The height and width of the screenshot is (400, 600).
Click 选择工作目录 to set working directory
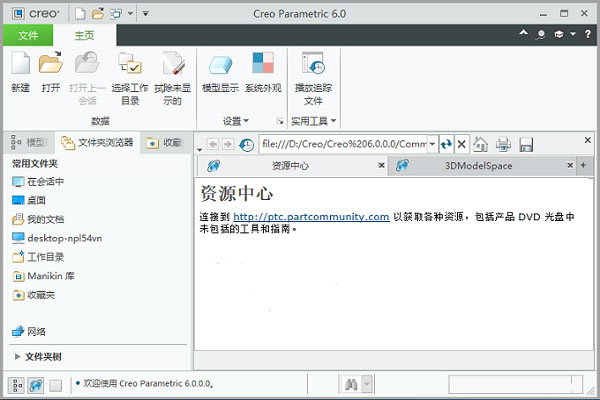(129, 66)
